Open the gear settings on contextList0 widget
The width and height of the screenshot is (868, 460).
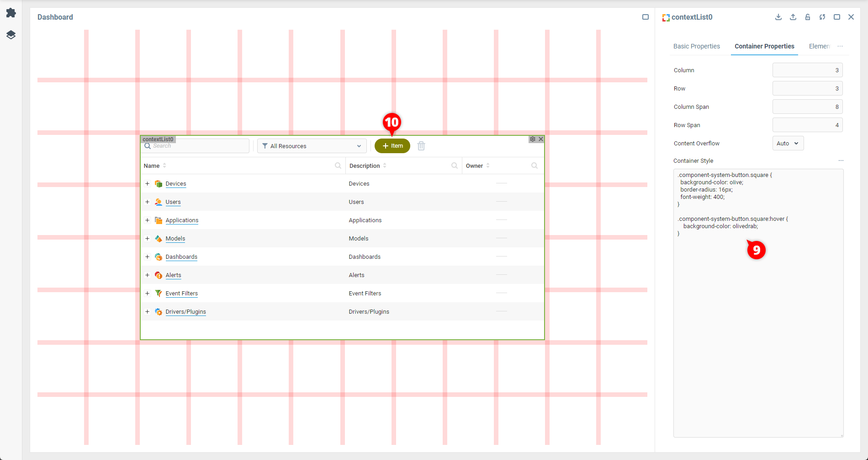(x=533, y=139)
